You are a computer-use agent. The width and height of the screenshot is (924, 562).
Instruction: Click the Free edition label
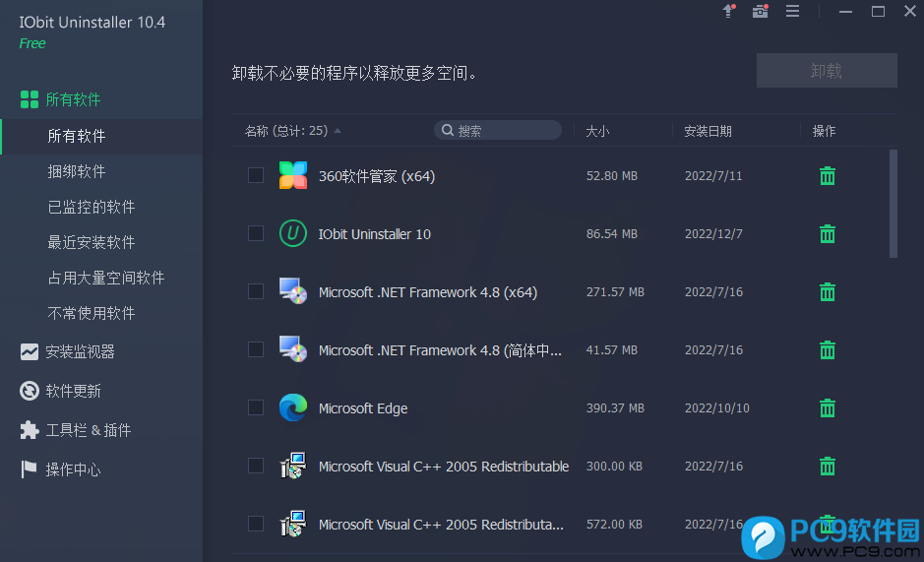point(32,43)
